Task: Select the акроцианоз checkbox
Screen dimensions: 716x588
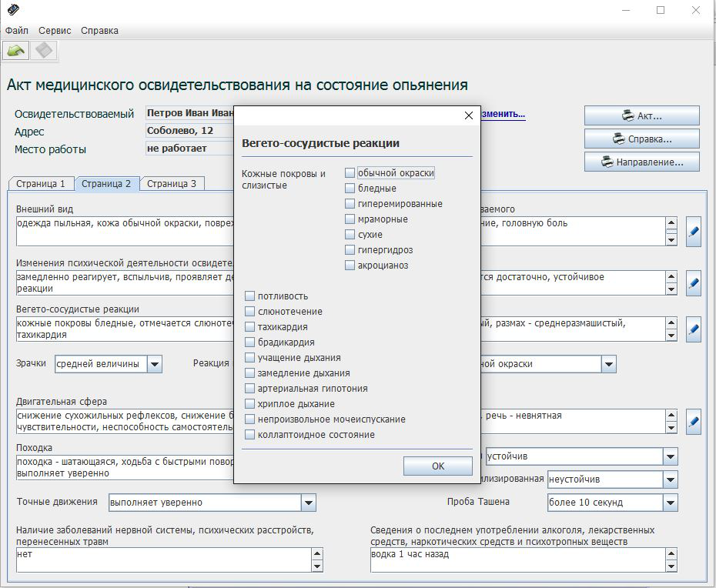Action: pyautogui.click(x=350, y=266)
